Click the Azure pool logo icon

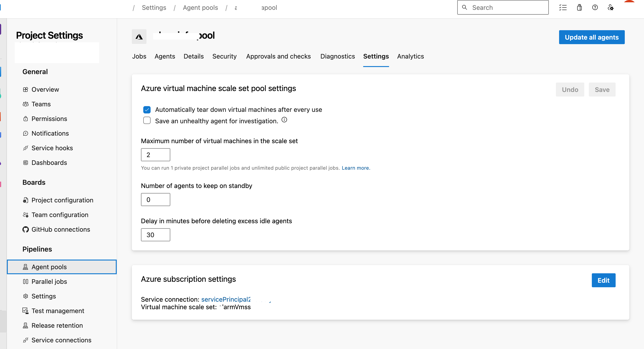(139, 37)
